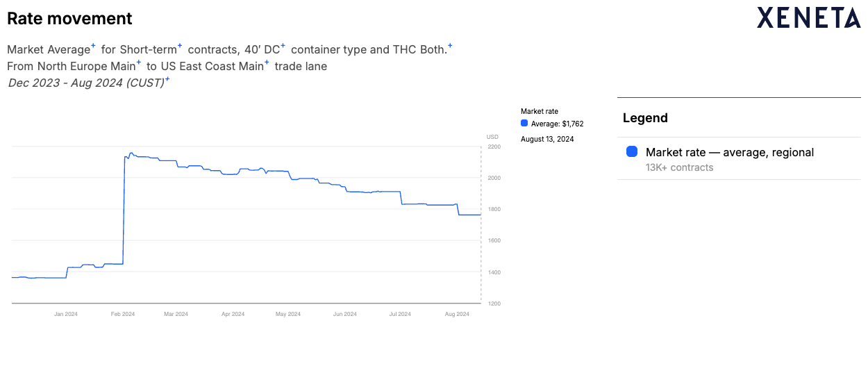
Task: Click the US East Coast Main destination text
Action: (x=212, y=67)
